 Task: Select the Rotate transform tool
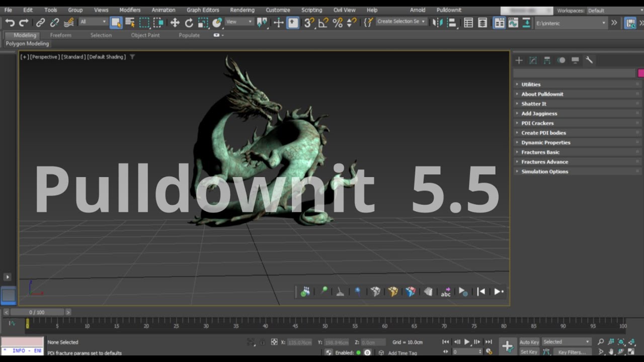pyautogui.click(x=189, y=23)
